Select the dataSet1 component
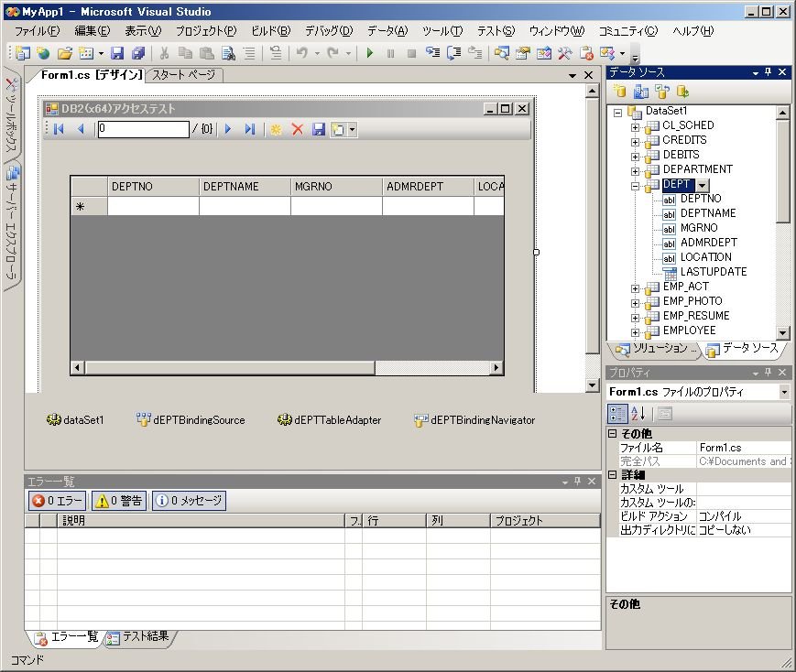Image resolution: width=796 pixels, height=672 pixels. (x=75, y=419)
